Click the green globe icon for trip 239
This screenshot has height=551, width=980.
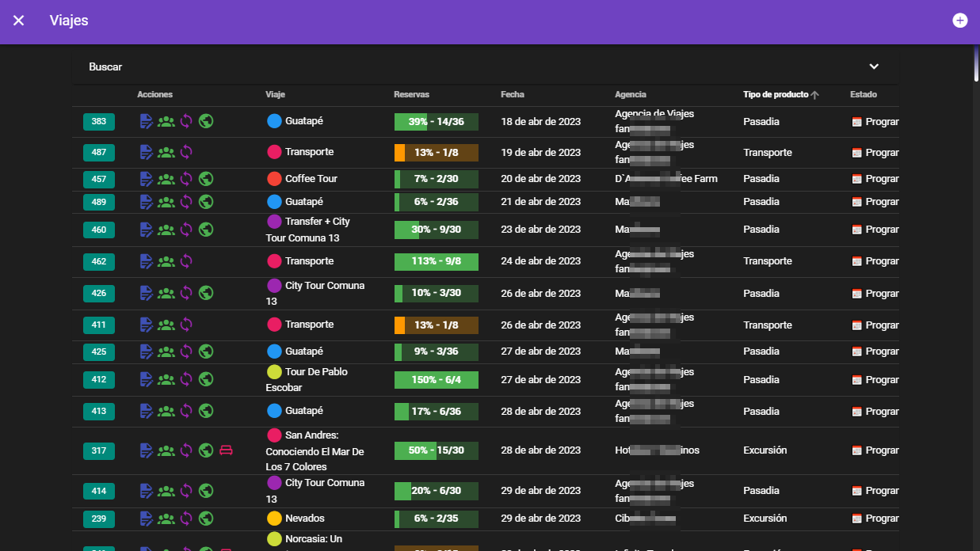tap(206, 519)
